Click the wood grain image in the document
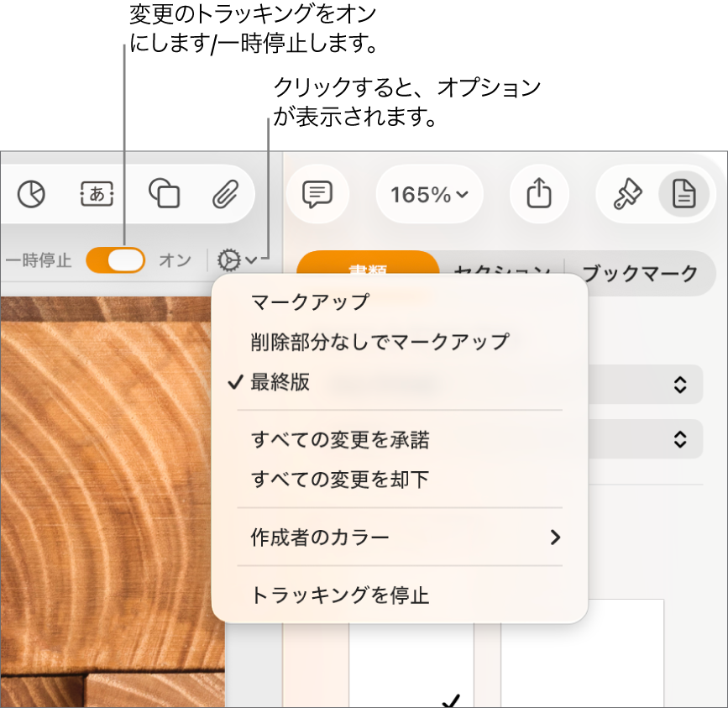The width and height of the screenshot is (728, 708). coord(107,501)
